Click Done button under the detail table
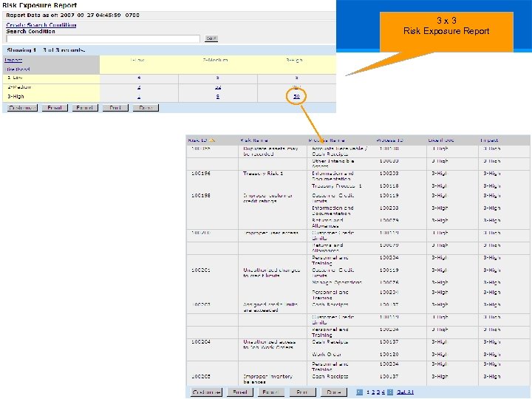The image size is (532, 399). tap(334, 392)
